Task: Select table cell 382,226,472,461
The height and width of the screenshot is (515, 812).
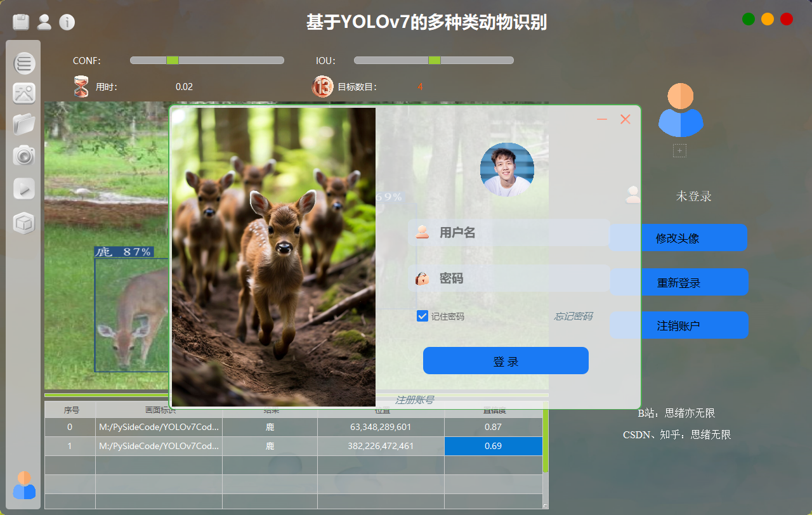Action: click(381, 446)
